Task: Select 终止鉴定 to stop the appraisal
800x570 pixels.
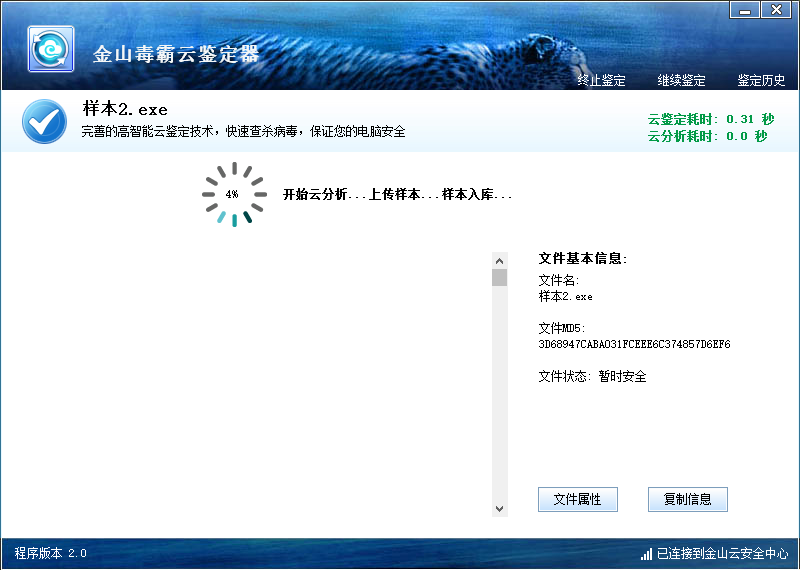Action: (x=601, y=81)
